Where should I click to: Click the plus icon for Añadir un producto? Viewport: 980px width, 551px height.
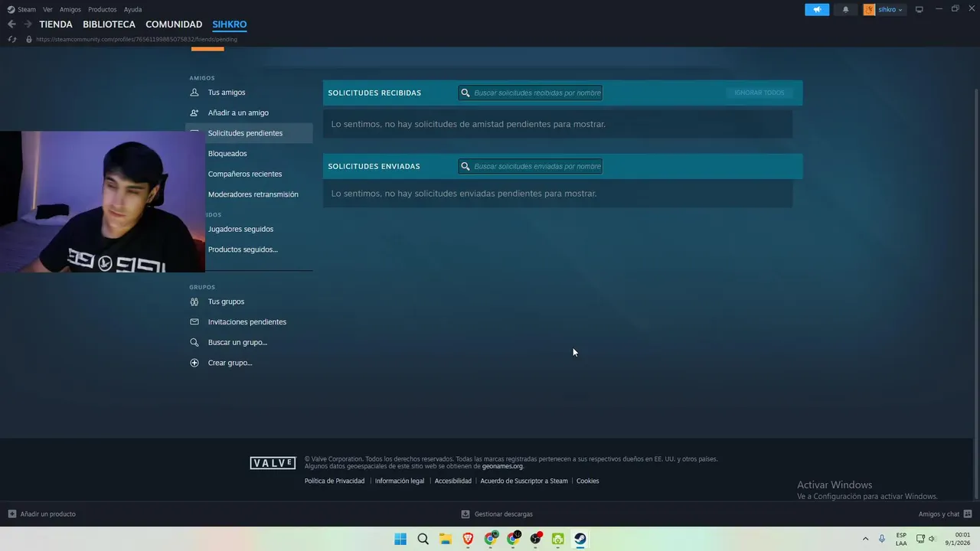(11, 514)
